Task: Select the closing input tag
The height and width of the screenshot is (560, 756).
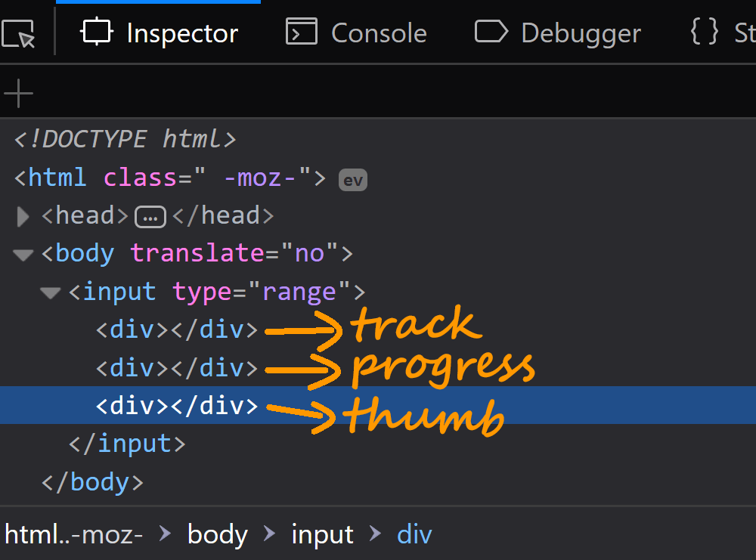Action: (126, 444)
